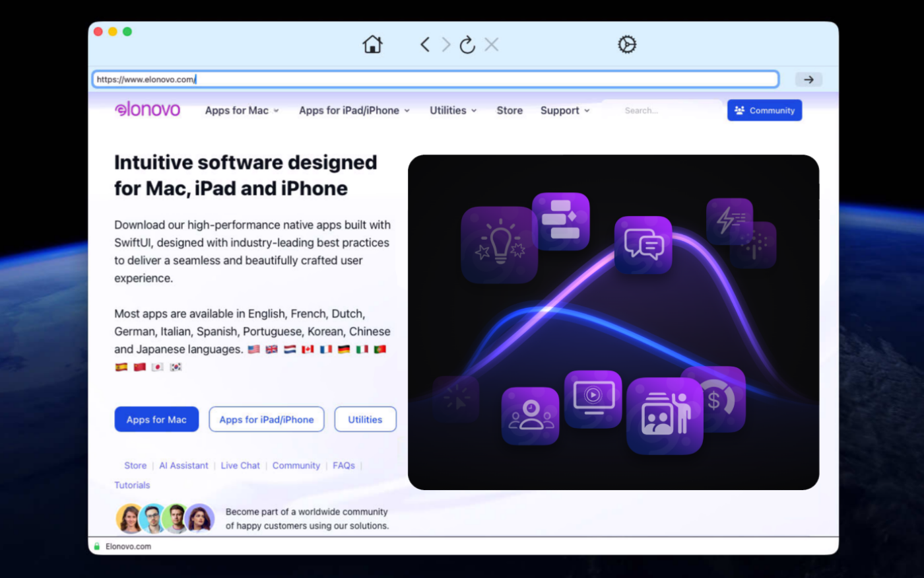The height and width of the screenshot is (578, 924).
Task: Click the customer avatars thumbnail group
Action: point(165,519)
